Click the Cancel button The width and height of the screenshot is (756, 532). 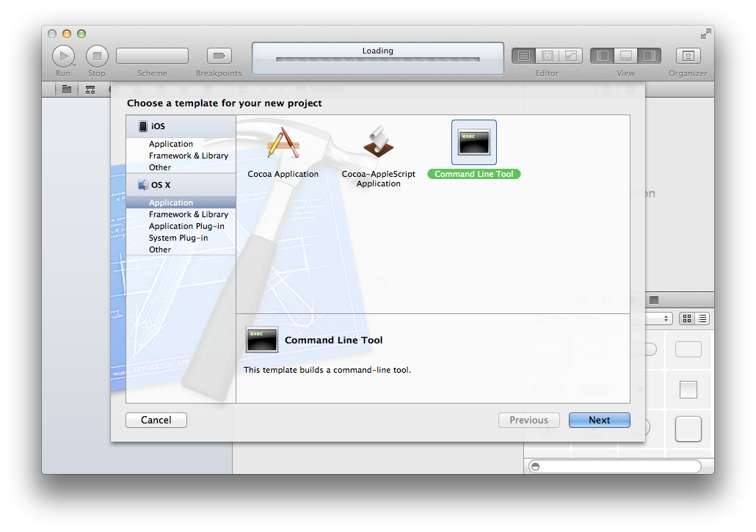[x=156, y=420]
